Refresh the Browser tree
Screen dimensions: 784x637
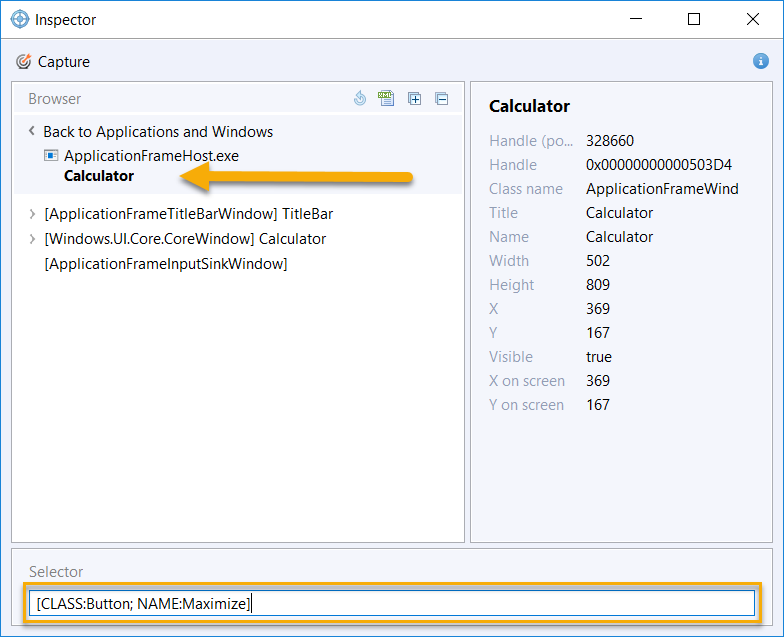click(x=360, y=98)
